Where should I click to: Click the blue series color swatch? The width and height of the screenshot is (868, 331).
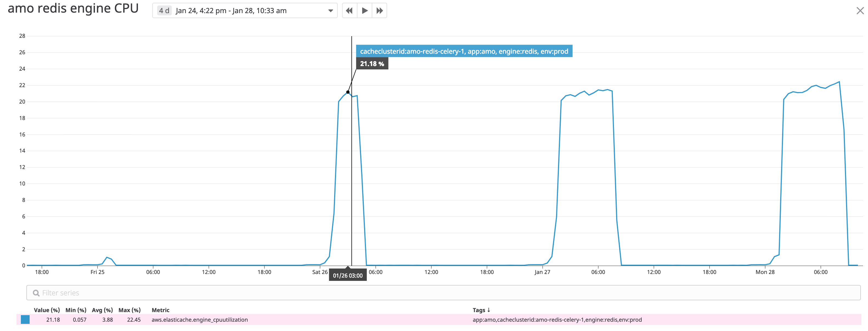(25, 319)
